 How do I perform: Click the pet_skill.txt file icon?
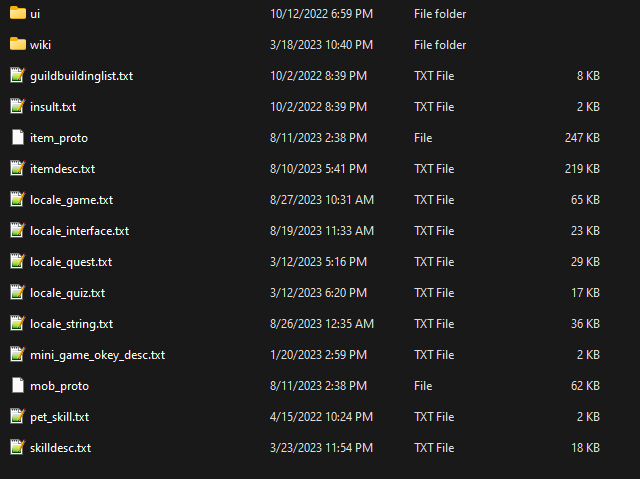click(x=17, y=417)
